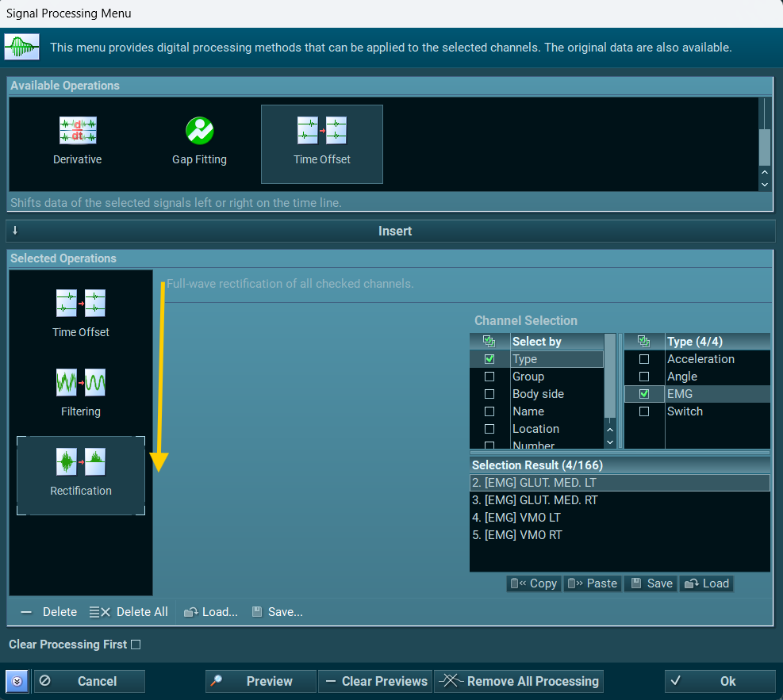The width and height of the screenshot is (783, 700).
Task: Click Select by list scroll down arrow
Action: [610, 442]
